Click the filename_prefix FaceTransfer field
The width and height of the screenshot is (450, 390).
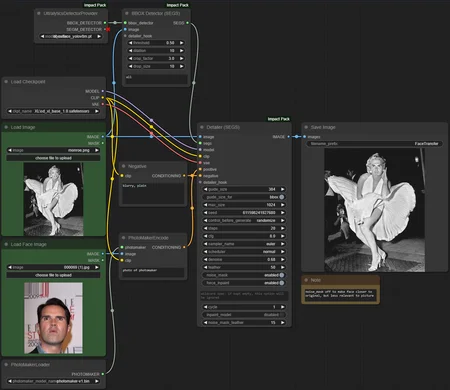(374, 144)
